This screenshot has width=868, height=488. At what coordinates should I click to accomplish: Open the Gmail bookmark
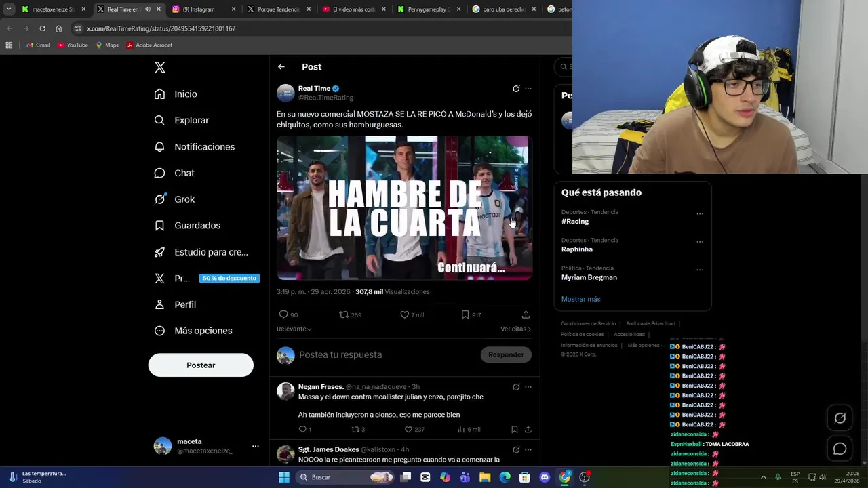pyautogui.click(x=38, y=45)
